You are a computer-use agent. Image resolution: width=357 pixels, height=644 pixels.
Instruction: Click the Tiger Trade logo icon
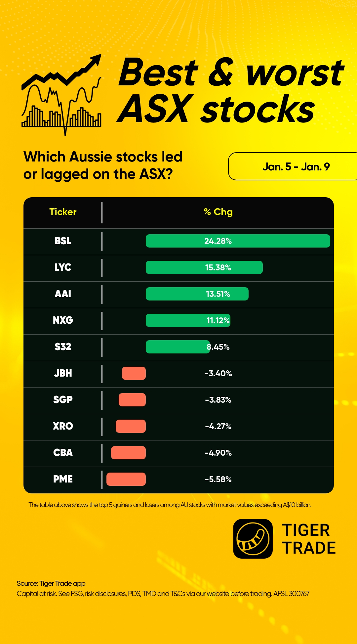pyautogui.click(x=253, y=538)
